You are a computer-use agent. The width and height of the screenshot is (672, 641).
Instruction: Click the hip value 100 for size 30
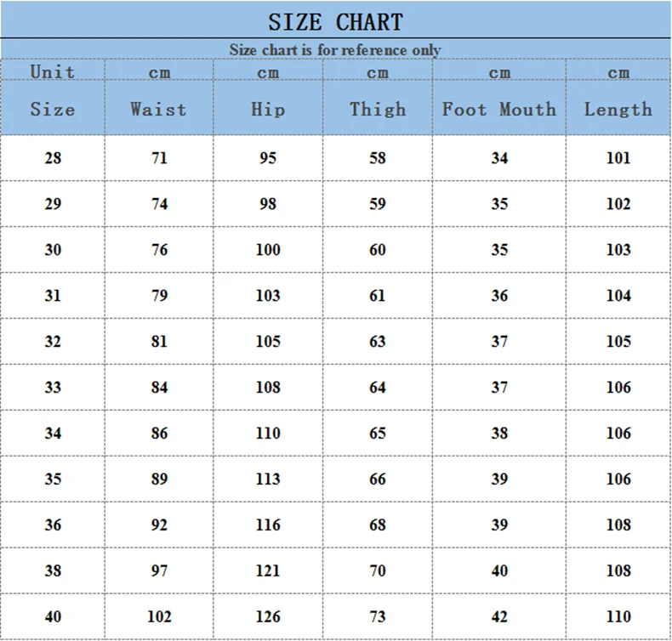coord(268,249)
